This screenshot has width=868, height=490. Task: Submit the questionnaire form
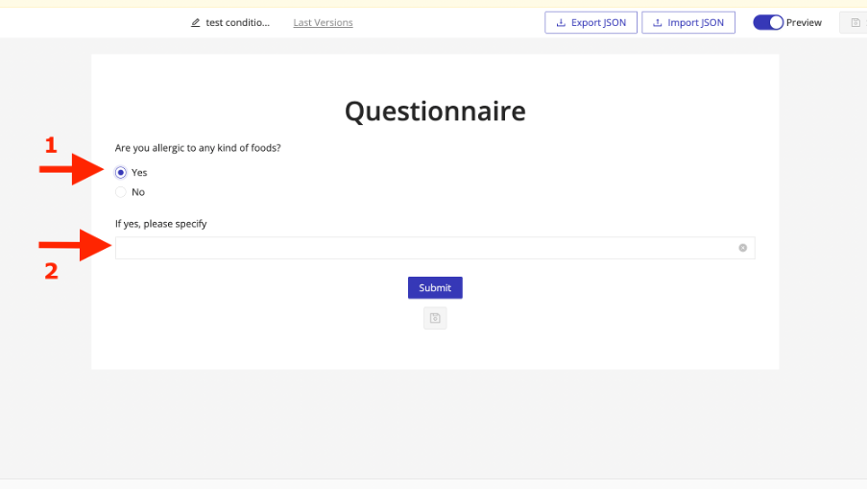point(435,288)
